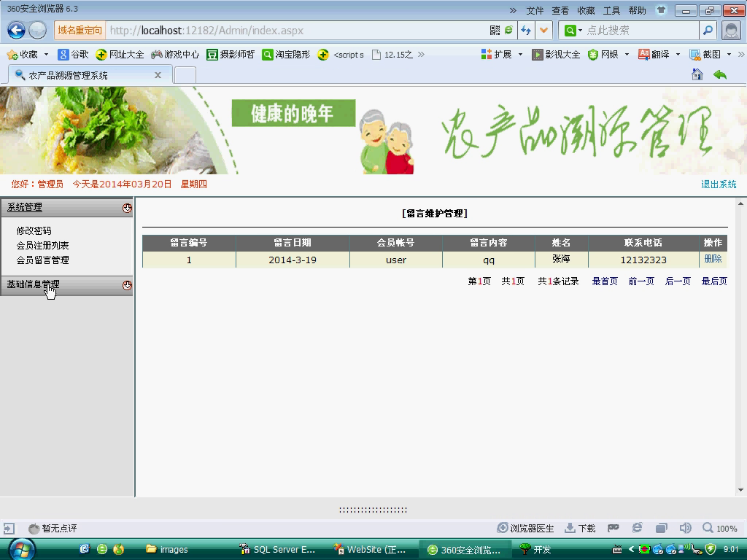Collapse the 系统管理 panel toggle icon

(x=127, y=208)
